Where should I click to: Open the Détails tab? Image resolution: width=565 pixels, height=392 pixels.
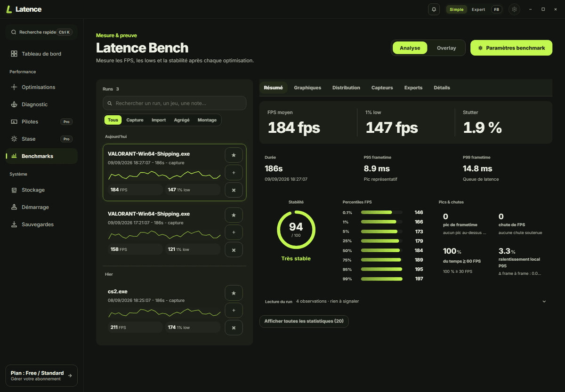point(442,88)
